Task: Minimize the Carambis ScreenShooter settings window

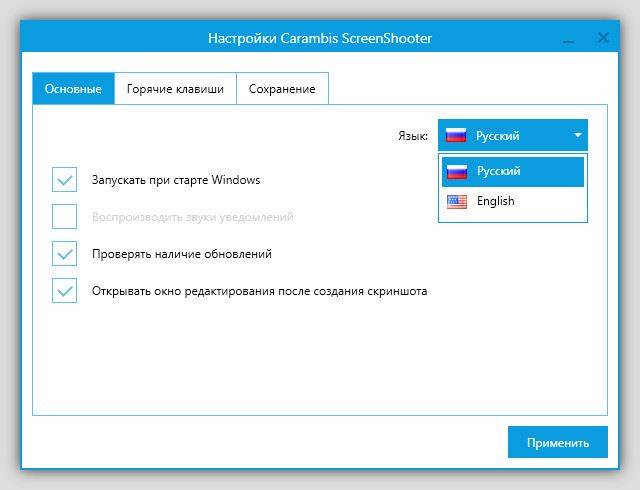Action: pyautogui.click(x=568, y=40)
